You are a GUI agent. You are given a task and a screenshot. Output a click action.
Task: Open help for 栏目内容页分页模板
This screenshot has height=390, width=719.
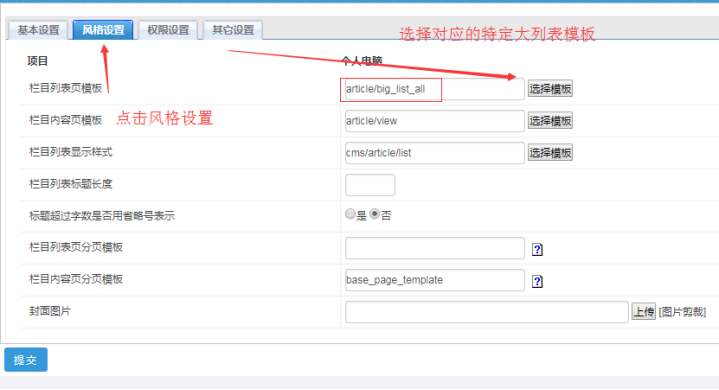(x=537, y=281)
